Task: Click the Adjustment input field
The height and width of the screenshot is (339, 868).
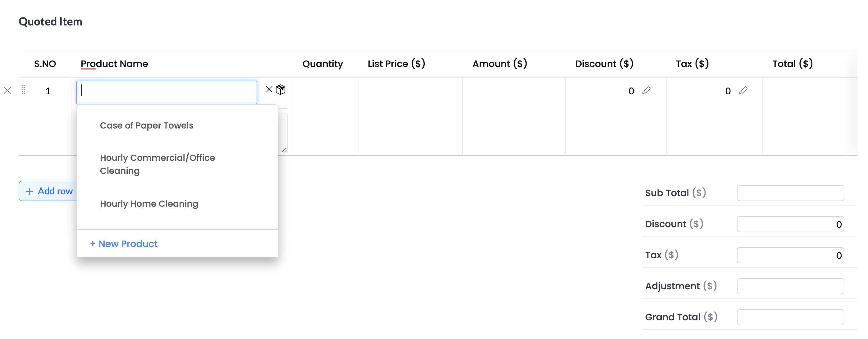Action: (790, 287)
